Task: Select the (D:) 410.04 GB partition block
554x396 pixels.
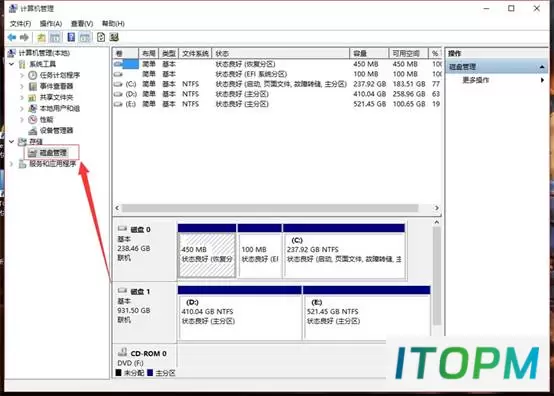Action: [240, 313]
